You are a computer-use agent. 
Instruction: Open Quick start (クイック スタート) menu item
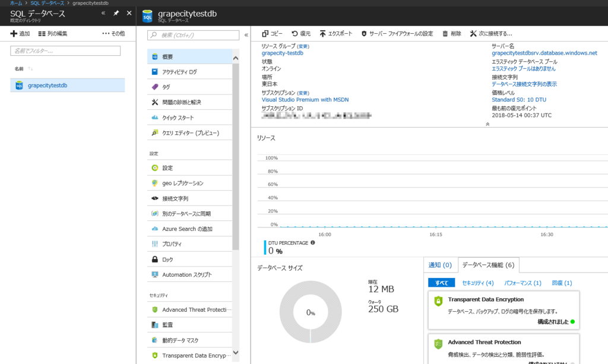[189, 118]
